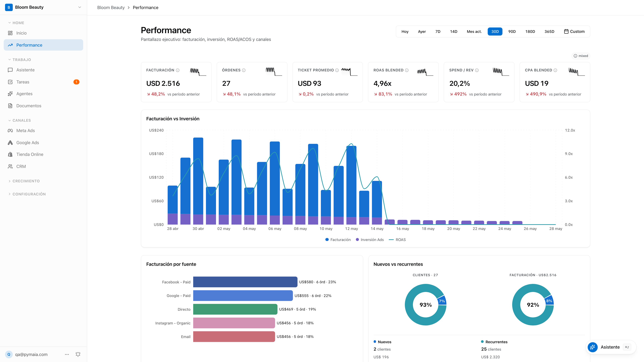
Task: Click the Q user avatar
Action: 9,354
